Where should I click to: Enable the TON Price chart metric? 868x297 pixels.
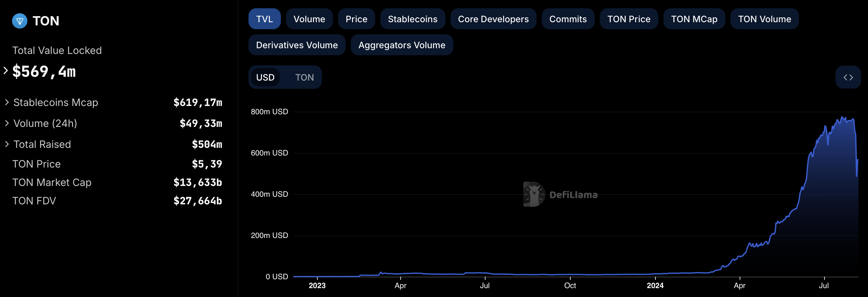(x=629, y=19)
